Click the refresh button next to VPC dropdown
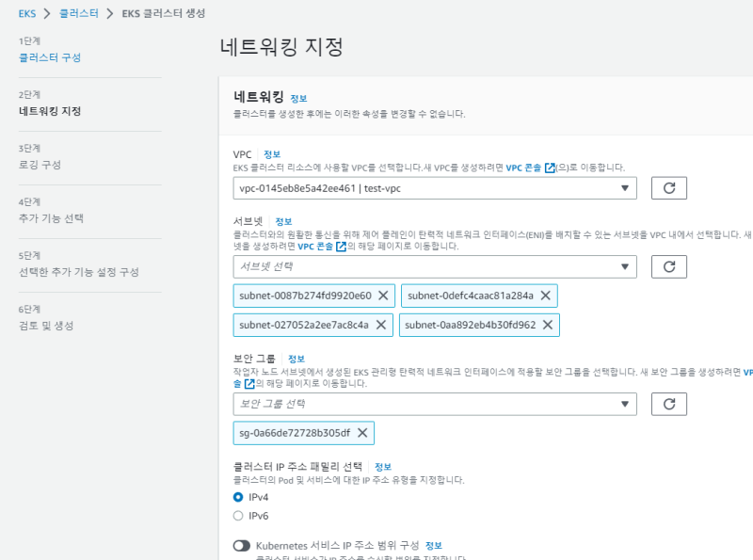Image resolution: width=753 pixels, height=560 pixels. (x=669, y=188)
